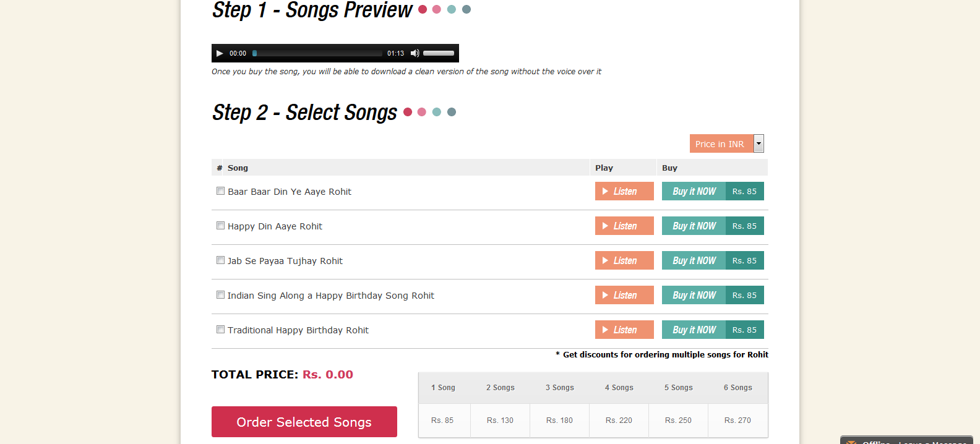This screenshot has height=444, width=980.
Task: Check the Baar Baar Din Ye Aaye Rohit box
Action: pos(220,191)
